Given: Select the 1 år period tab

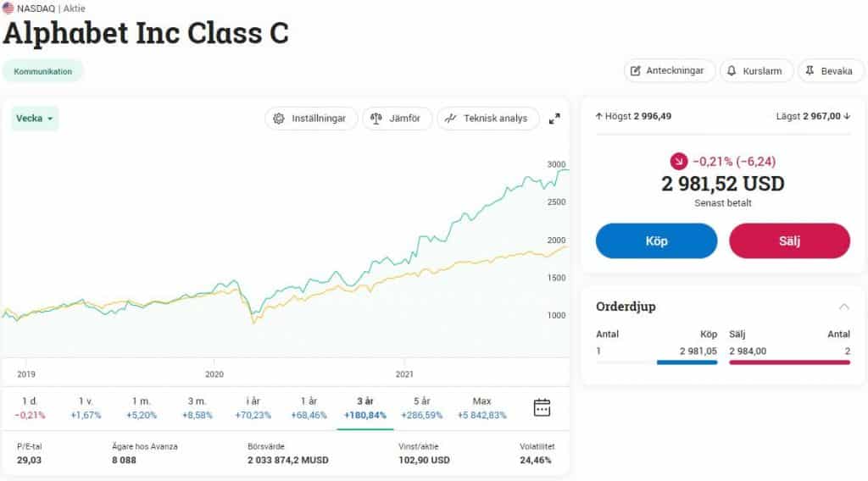Looking at the screenshot, I should point(309,408).
